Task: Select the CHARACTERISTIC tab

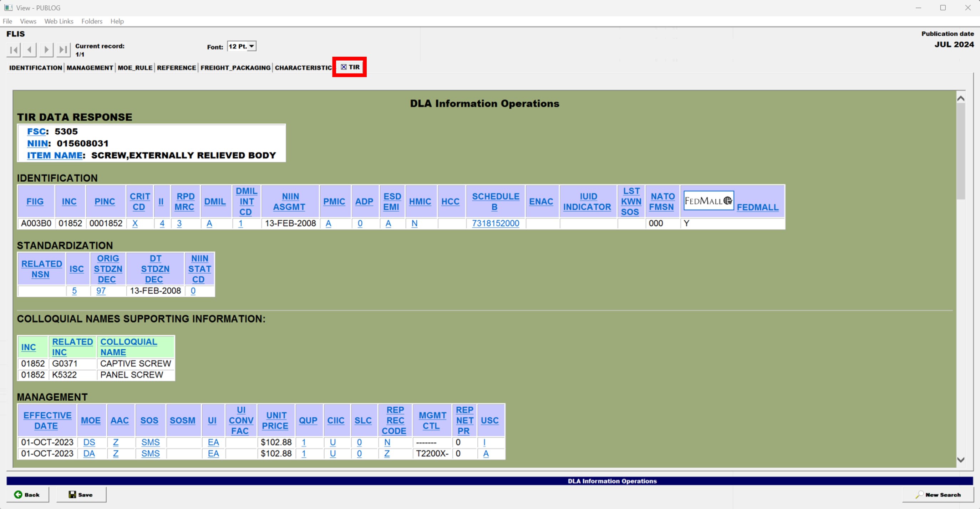Action: click(x=303, y=68)
